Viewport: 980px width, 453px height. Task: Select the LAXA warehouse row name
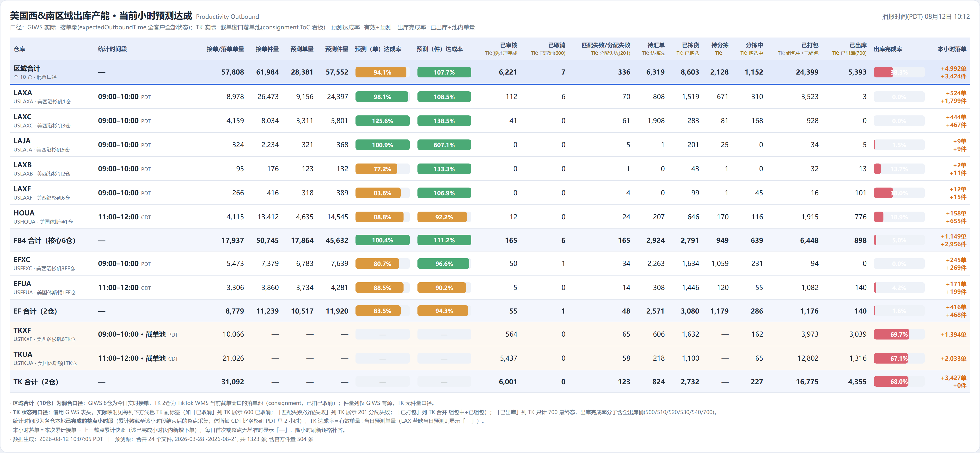click(x=23, y=93)
